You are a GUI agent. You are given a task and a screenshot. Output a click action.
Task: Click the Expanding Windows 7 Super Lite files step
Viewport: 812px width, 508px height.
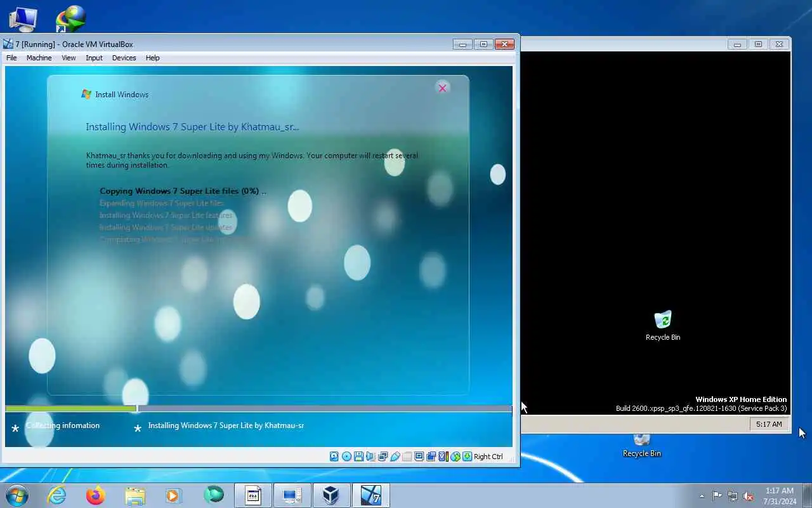[162, 203]
